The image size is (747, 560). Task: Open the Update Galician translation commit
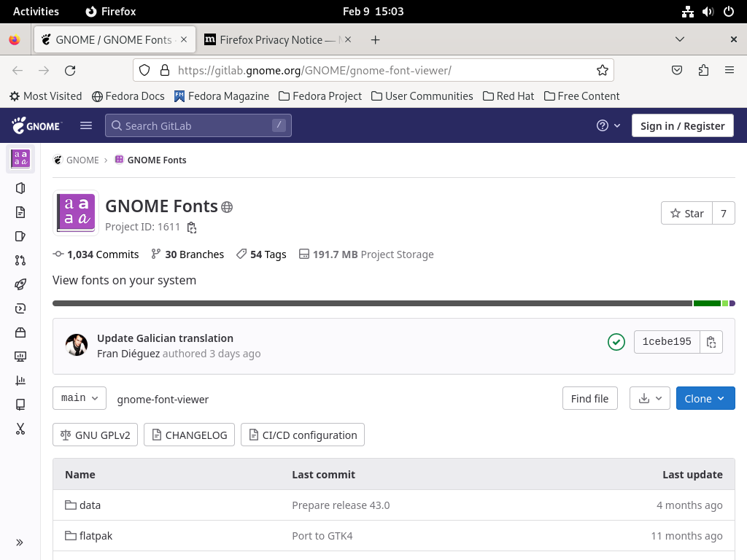166,338
